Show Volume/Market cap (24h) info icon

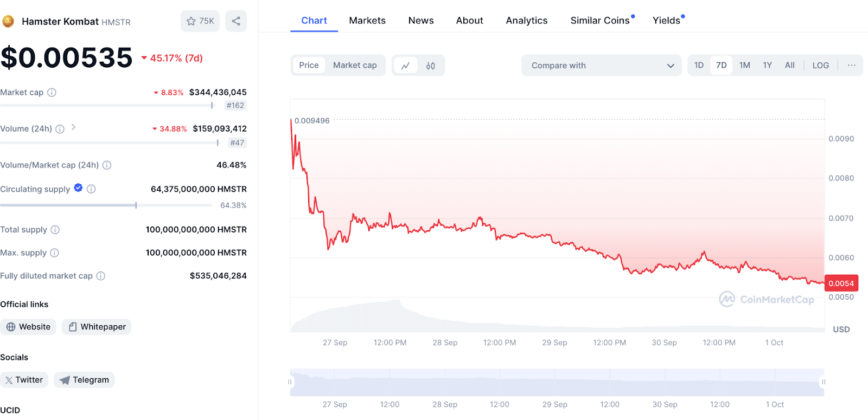(x=107, y=165)
